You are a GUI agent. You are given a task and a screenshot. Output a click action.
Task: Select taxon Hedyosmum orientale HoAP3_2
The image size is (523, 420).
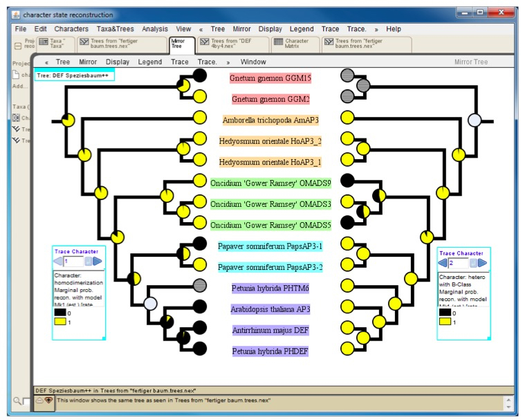(x=270, y=141)
